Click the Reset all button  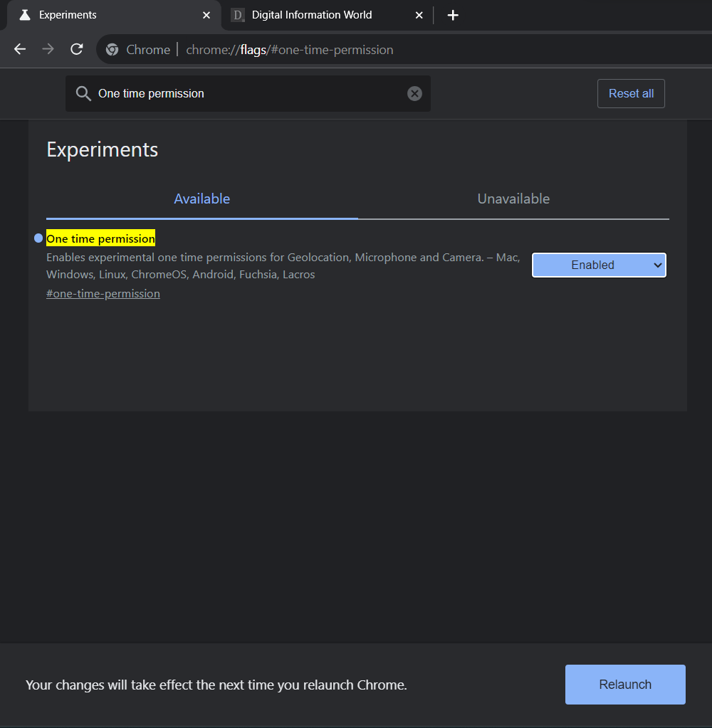click(x=631, y=94)
